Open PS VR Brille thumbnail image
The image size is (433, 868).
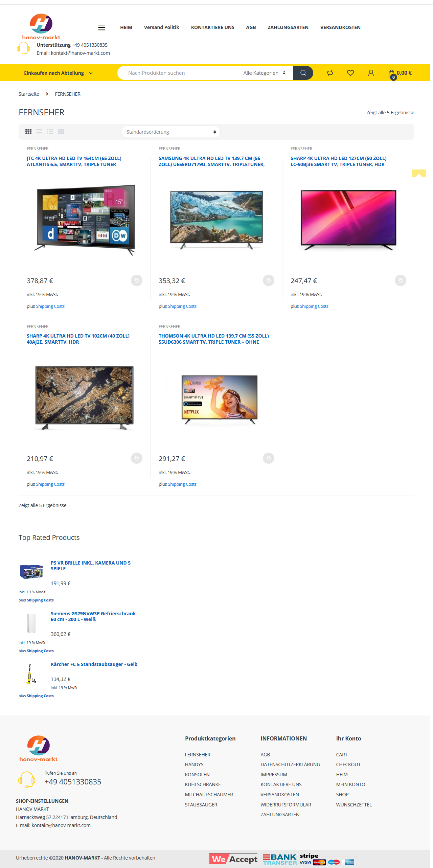tap(31, 572)
